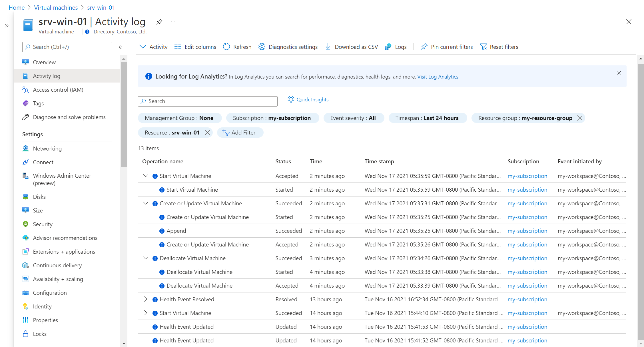This screenshot has height=347, width=644.
Task: Sort by Operation name column header
Action: [x=163, y=161]
